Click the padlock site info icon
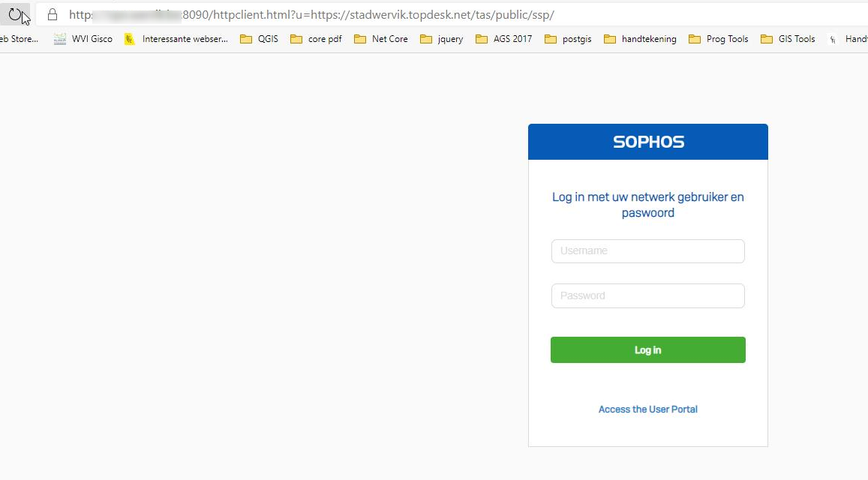The width and height of the screenshot is (868, 480). 53,15
